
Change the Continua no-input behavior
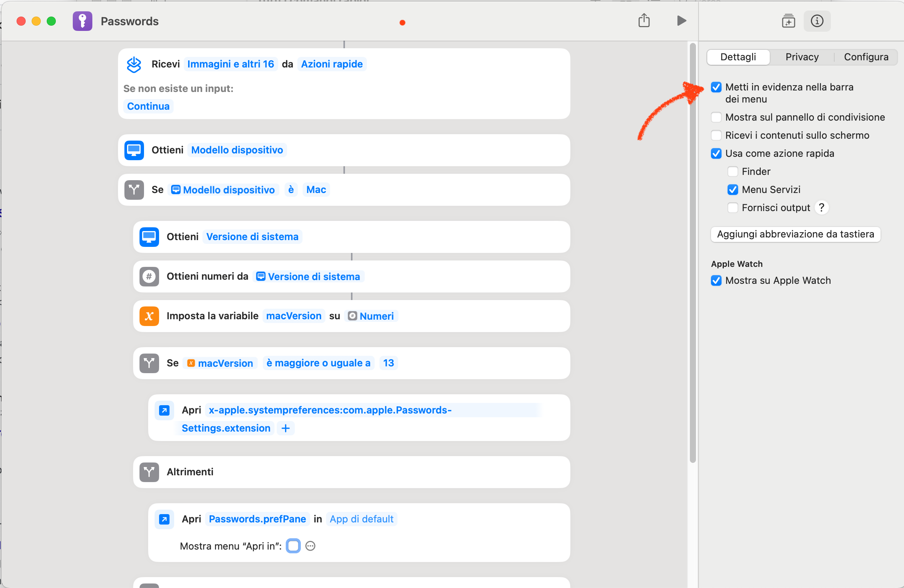[148, 106]
